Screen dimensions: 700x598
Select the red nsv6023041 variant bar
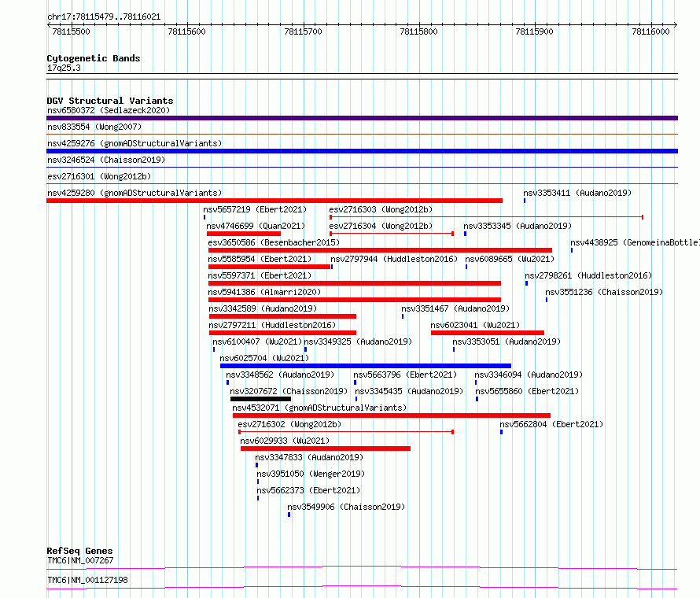[x=488, y=333]
